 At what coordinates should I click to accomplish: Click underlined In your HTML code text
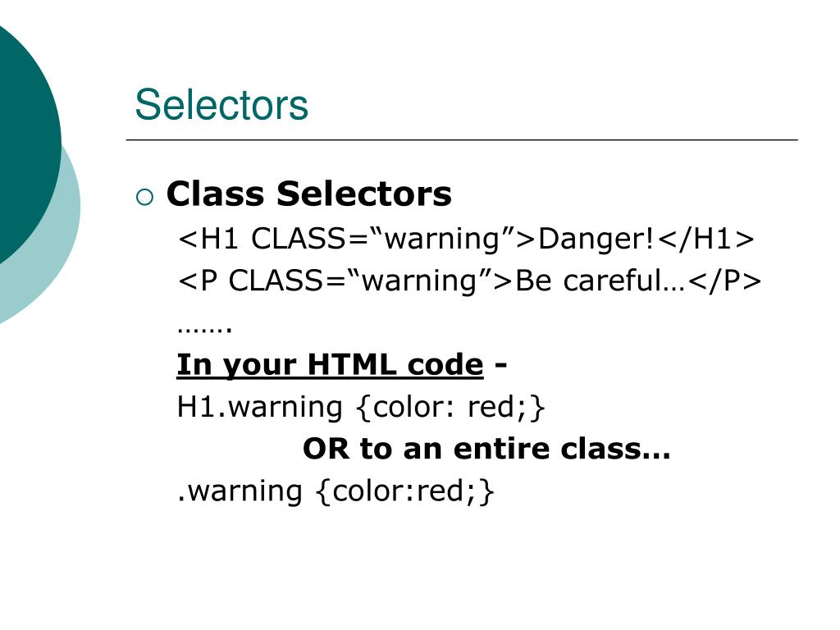[x=330, y=365]
